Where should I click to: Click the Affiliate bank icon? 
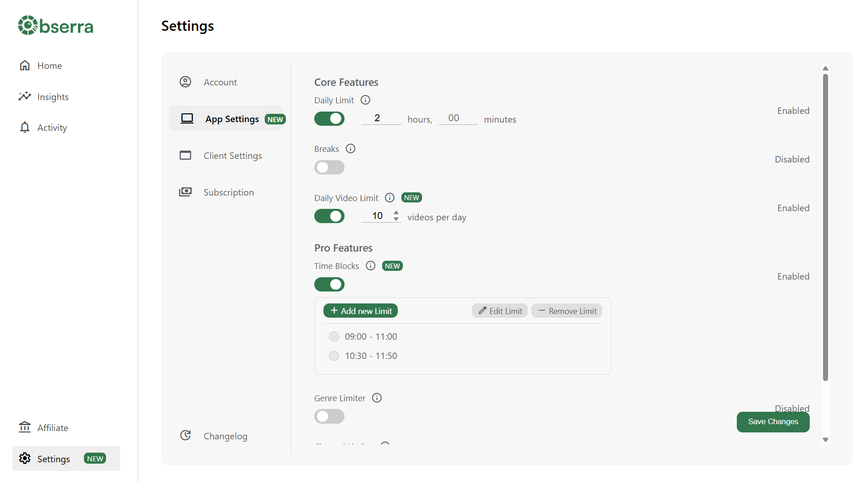[25, 427]
